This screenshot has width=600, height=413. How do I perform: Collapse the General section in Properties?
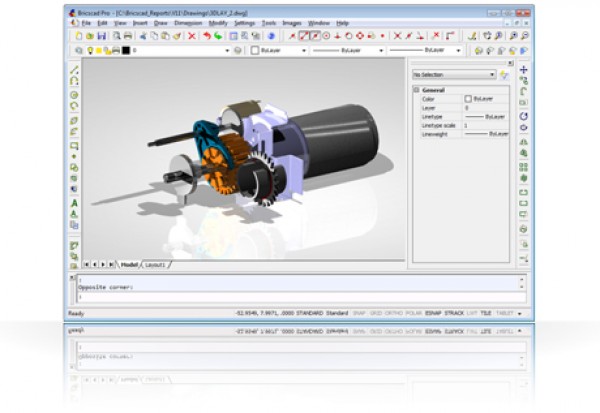(416, 89)
